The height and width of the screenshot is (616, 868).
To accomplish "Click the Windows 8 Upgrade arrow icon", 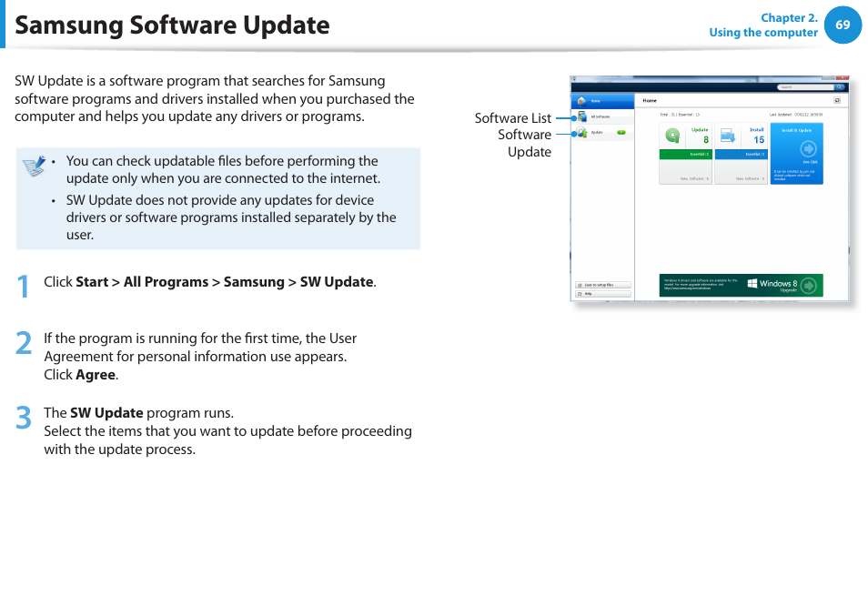I will point(809,286).
